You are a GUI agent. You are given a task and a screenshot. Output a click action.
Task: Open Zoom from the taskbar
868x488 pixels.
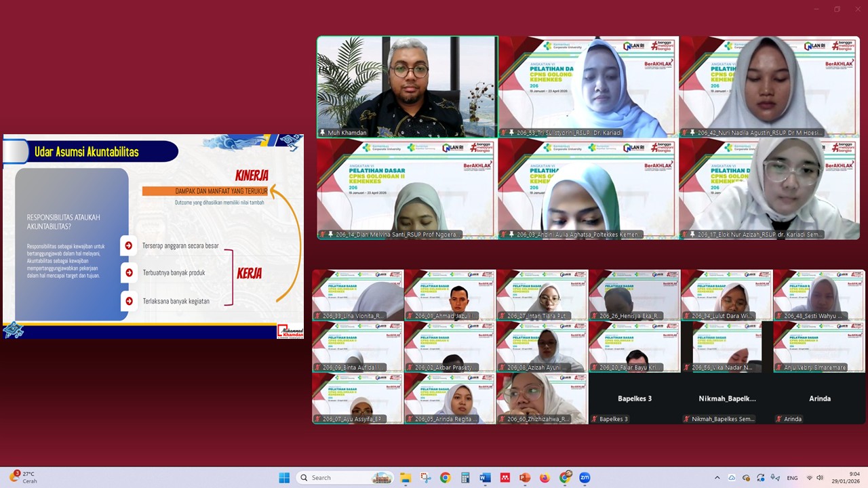click(x=585, y=478)
